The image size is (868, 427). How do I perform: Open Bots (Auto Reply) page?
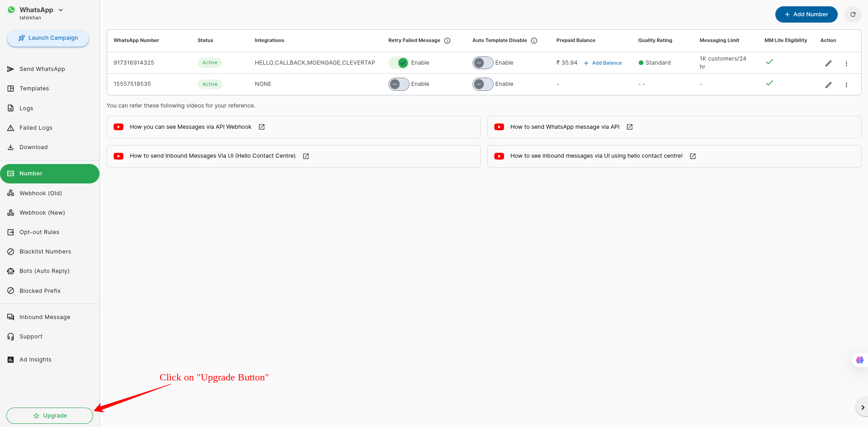tap(50, 271)
